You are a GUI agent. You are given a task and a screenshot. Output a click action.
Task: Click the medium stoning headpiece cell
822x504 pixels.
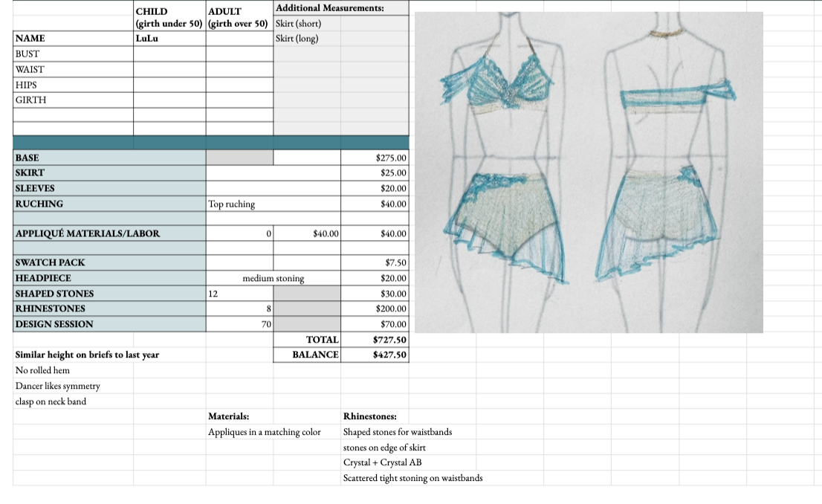(273, 279)
